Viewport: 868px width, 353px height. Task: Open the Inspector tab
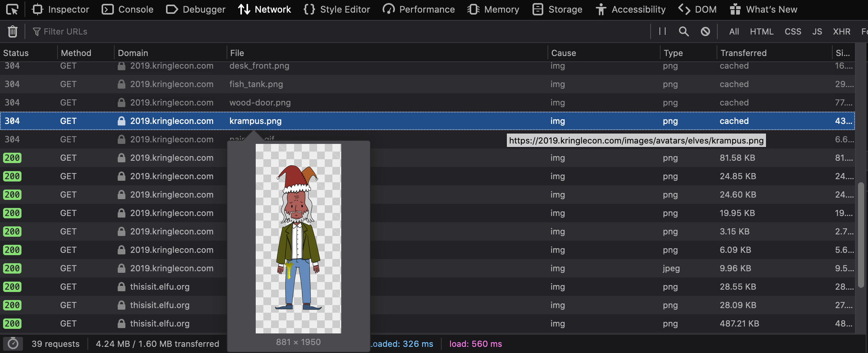[61, 9]
